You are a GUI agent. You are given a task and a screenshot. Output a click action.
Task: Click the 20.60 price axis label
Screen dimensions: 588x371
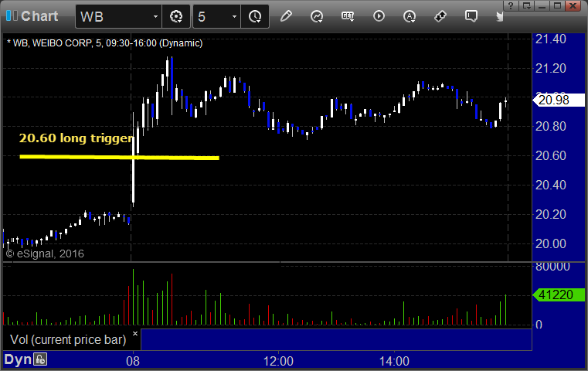tap(550, 155)
